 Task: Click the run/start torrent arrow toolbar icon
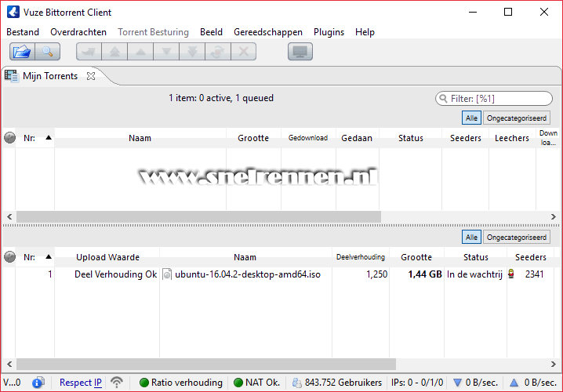[x=89, y=52]
